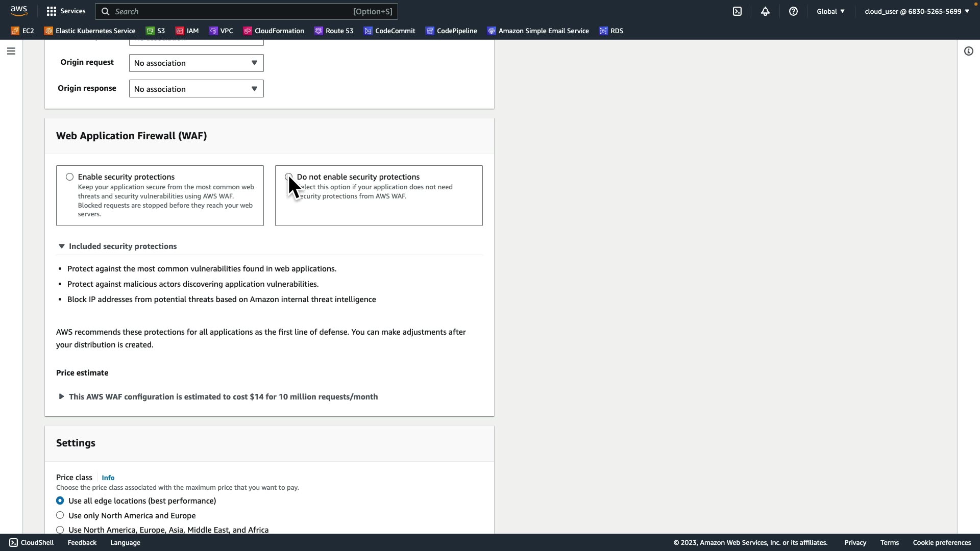Click the Price class Info link
Image resolution: width=980 pixels, height=551 pixels.
(108, 478)
